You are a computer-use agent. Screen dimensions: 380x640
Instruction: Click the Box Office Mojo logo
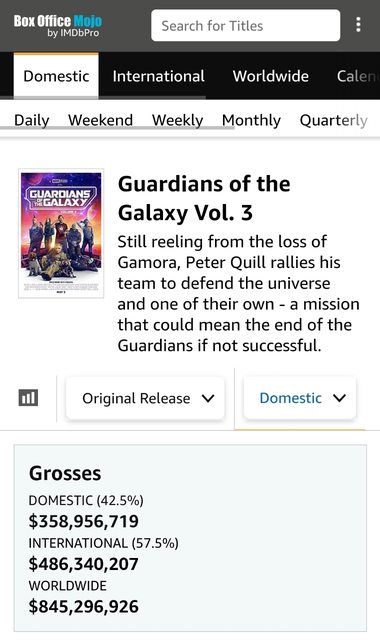[58, 26]
